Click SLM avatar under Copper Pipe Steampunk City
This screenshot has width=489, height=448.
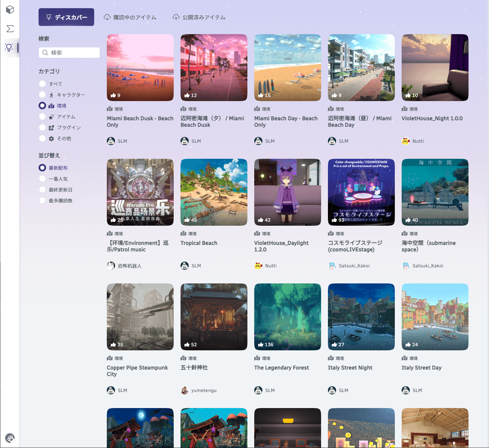[111, 390]
